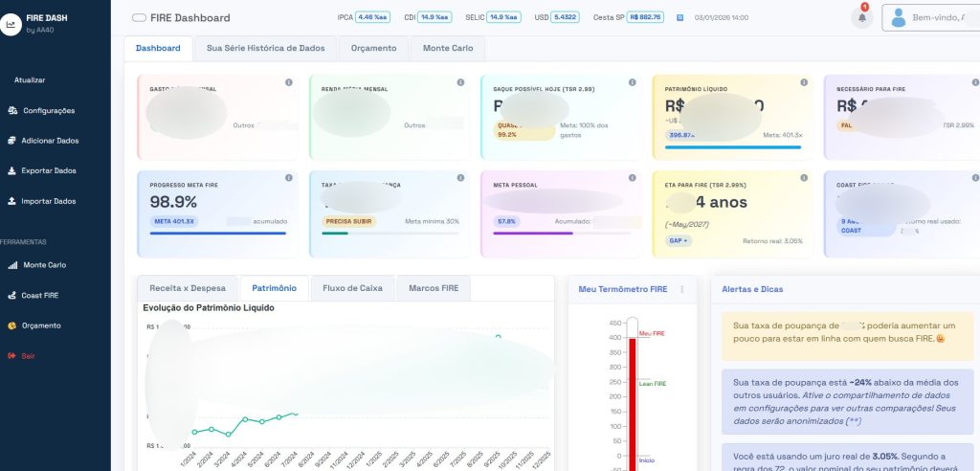Click the Importar Dados upload icon
The height and width of the screenshot is (471, 980).
(x=12, y=202)
